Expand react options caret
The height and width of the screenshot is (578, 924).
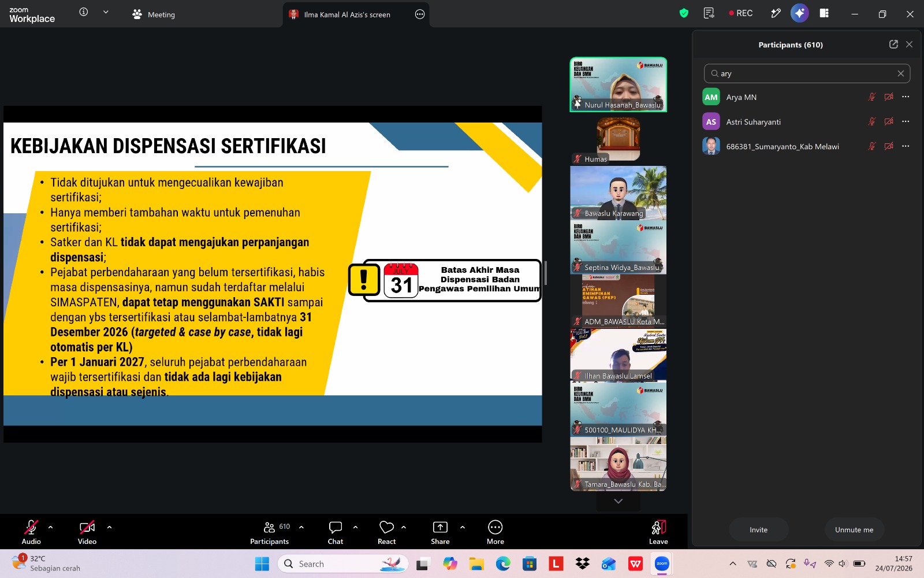(404, 527)
